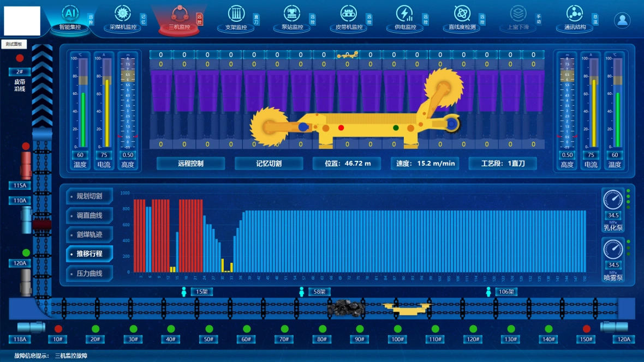Select the 支架监控 support monitoring icon

pyautogui.click(x=236, y=14)
